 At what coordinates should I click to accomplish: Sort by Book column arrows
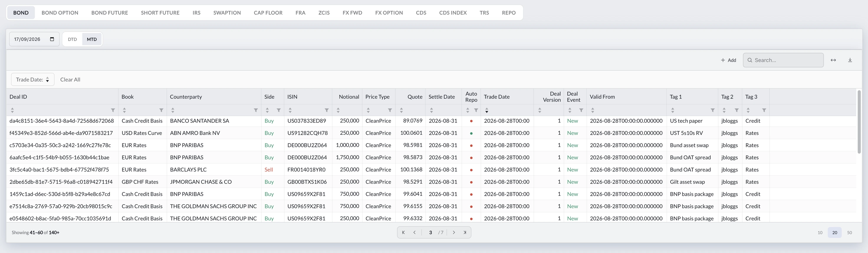coord(124,110)
